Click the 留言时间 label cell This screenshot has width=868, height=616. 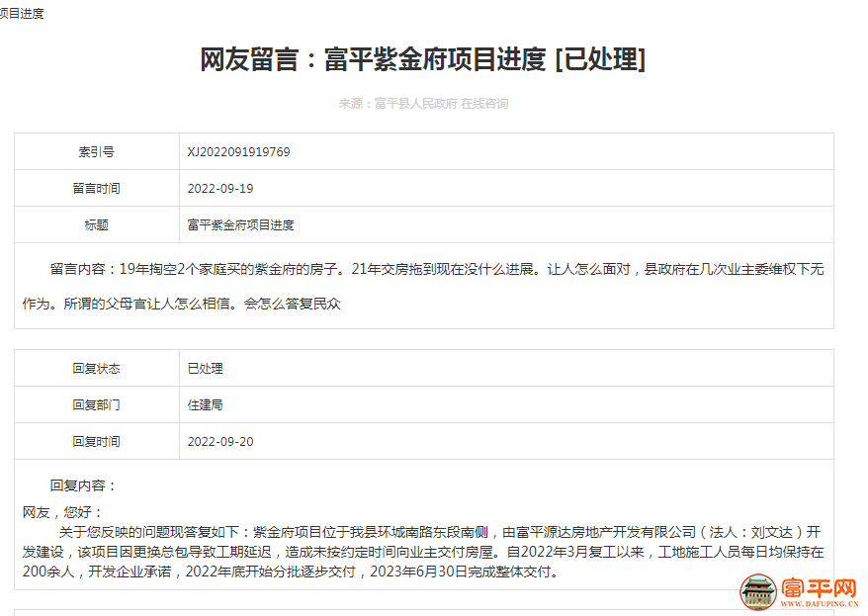click(x=96, y=188)
